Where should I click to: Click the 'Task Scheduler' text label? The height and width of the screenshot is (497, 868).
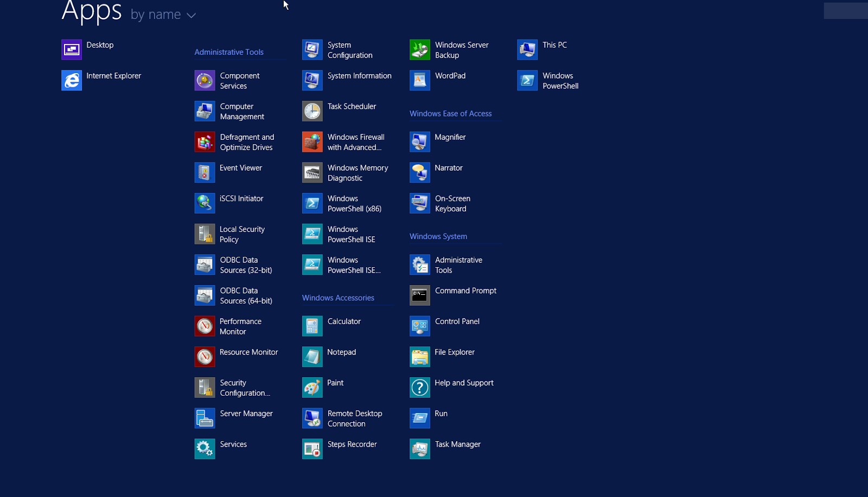click(352, 107)
